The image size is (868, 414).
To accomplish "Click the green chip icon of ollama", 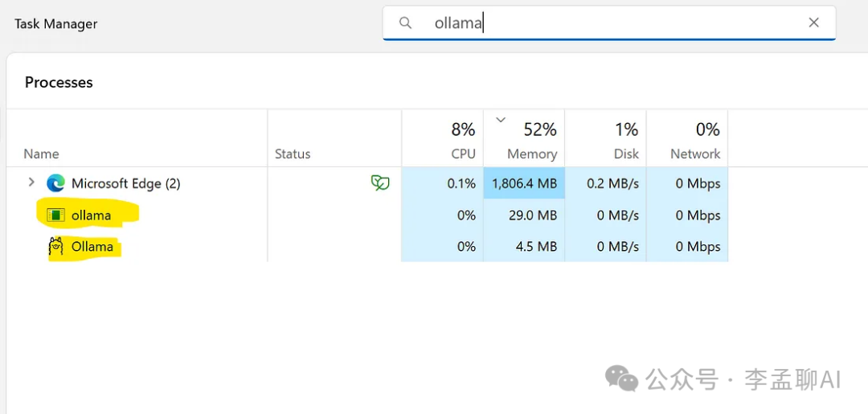I will tap(56, 215).
